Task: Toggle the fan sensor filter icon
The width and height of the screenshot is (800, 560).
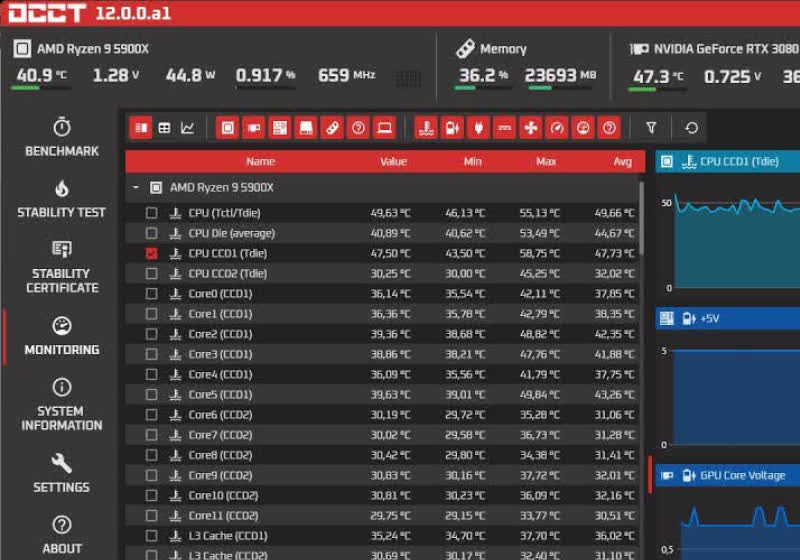Action: (x=531, y=128)
